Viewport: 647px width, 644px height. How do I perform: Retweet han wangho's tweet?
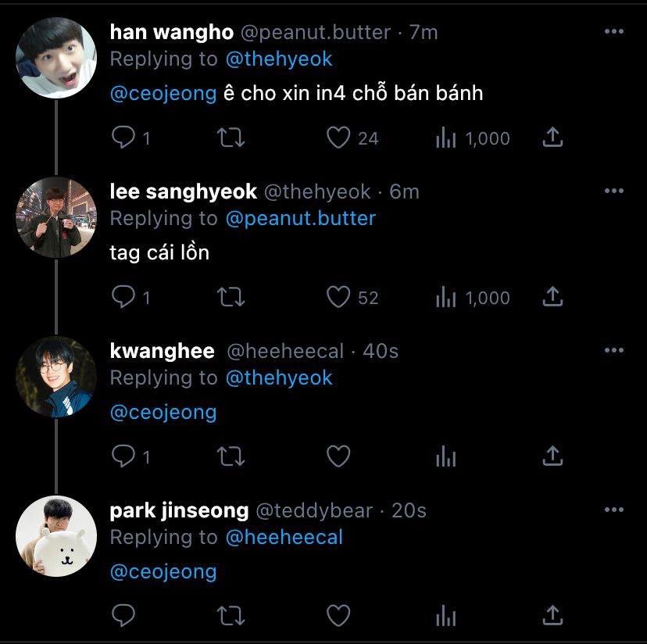pyautogui.click(x=231, y=138)
